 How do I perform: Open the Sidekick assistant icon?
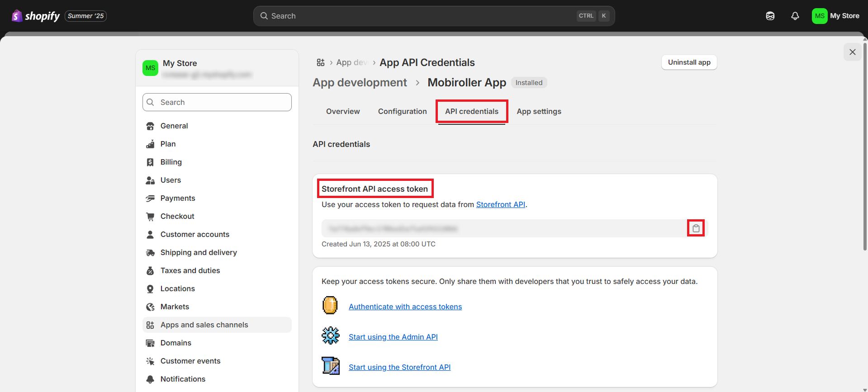tap(770, 16)
